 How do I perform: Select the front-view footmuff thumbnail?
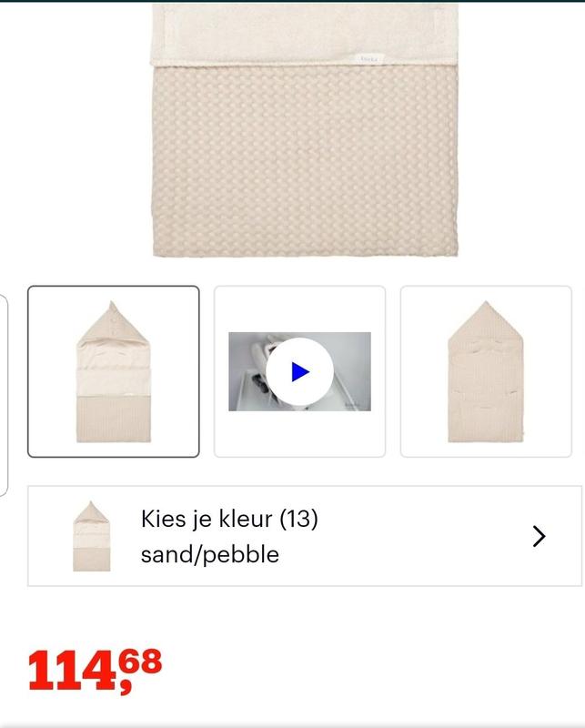tap(113, 371)
